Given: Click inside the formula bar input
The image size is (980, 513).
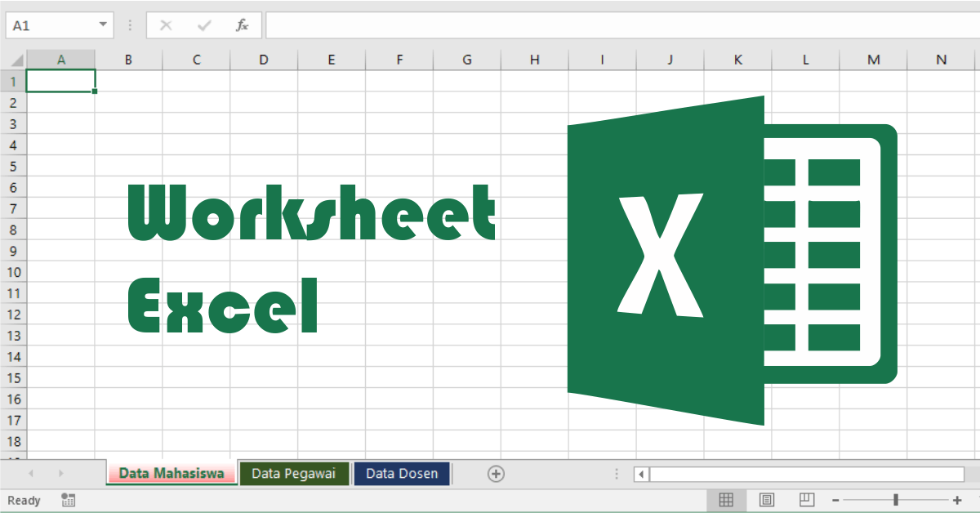Looking at the screenshot, I should click(x=621, y=25).
